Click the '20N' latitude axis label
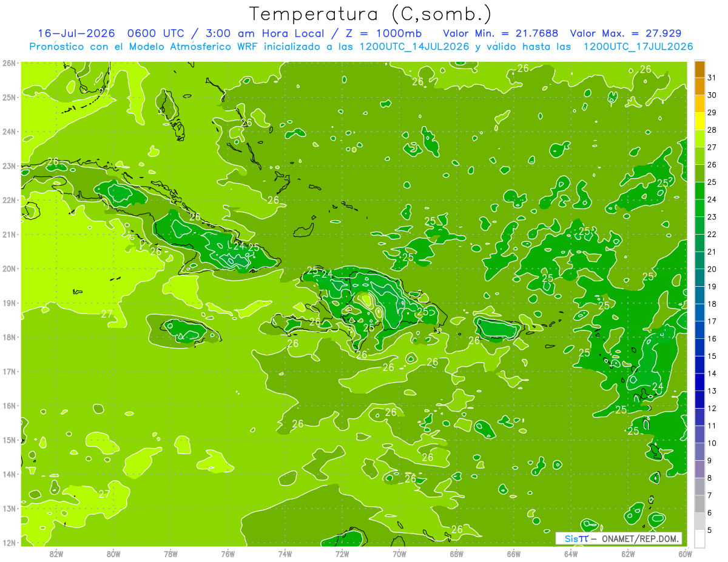Image resolution: width=728 pixels, height=562 pixels. coord(8,269)
